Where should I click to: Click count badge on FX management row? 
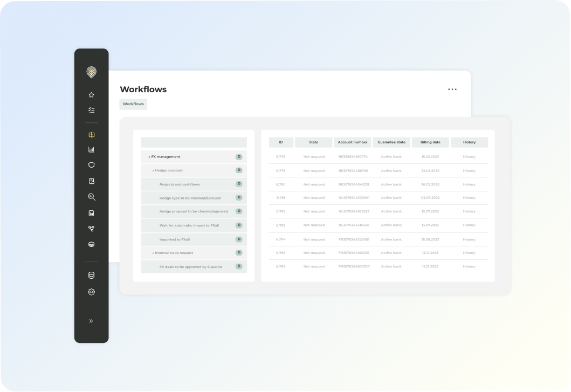click(x=239, y=157)
